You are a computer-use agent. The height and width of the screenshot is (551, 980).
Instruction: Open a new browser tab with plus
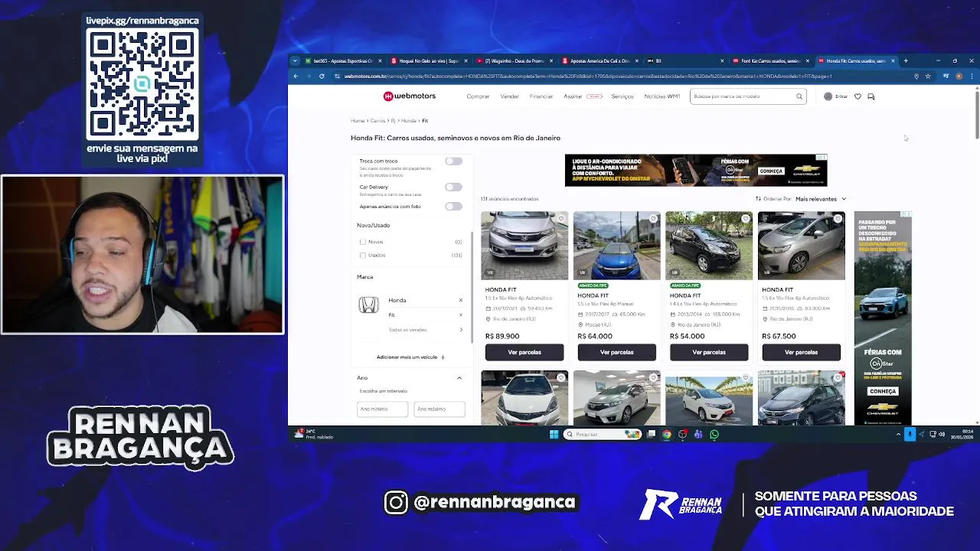click(905, 60)
